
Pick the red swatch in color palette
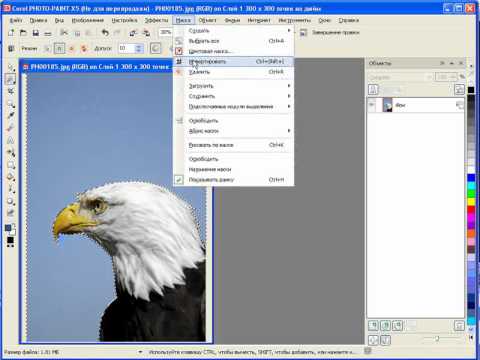tap(471, 210)
